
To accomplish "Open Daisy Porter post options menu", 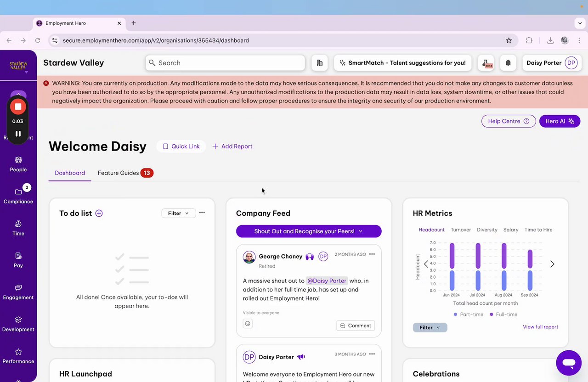I will (x=372, y=354).
